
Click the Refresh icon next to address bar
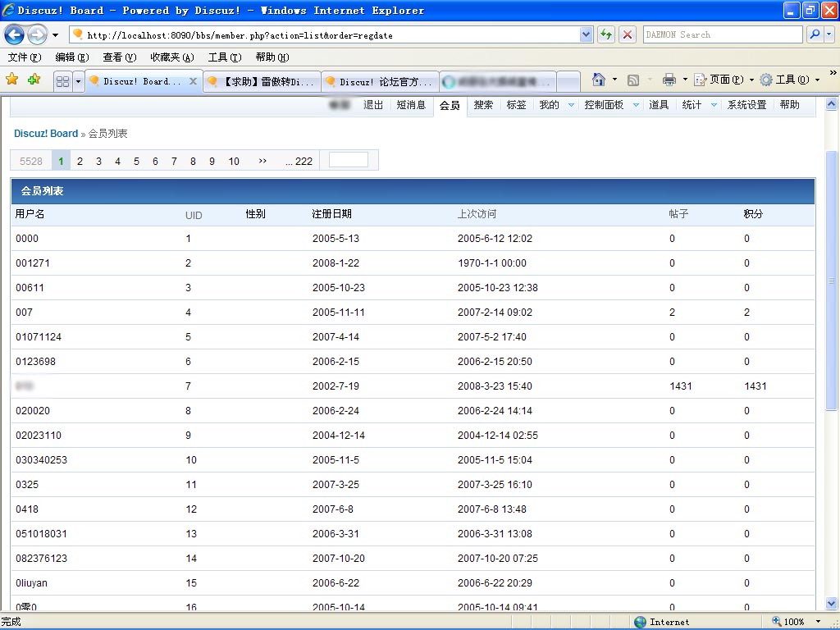606,34
